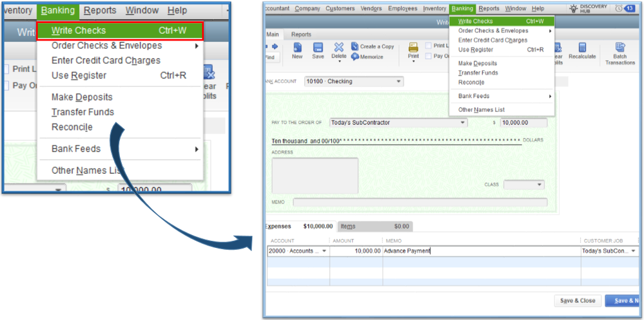Click the Save disk icon in toolbar

[x=318, y=48]
